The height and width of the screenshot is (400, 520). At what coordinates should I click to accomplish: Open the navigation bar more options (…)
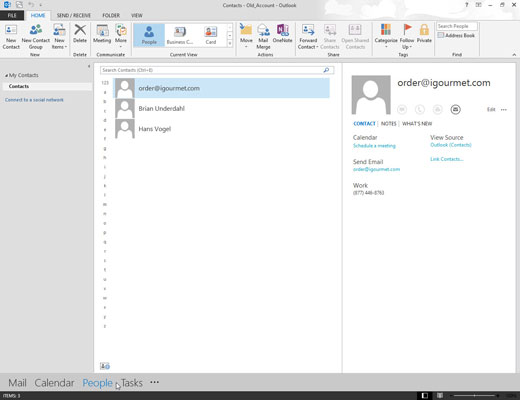[154, 382]
